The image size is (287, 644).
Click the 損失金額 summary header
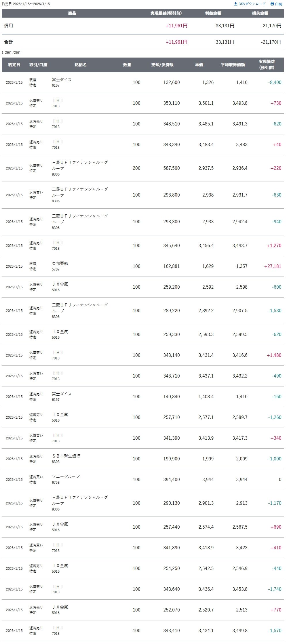tap(260, 13)
